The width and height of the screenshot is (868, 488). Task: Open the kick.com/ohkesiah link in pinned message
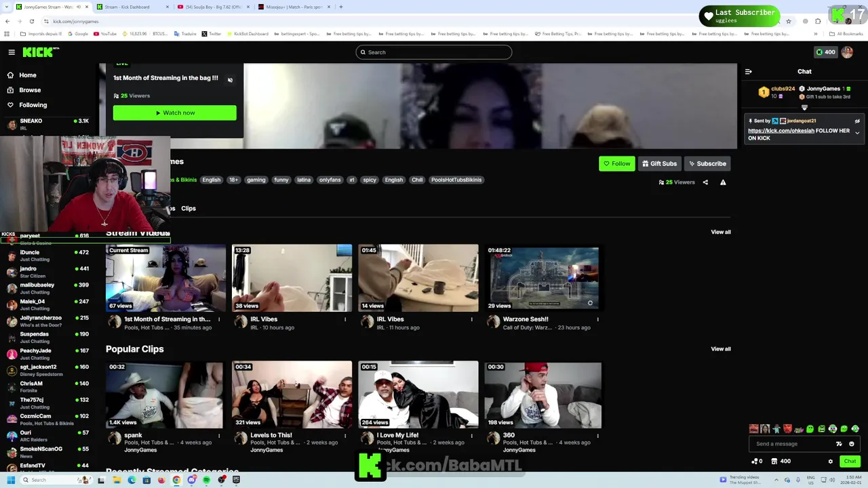pos(781,131)
